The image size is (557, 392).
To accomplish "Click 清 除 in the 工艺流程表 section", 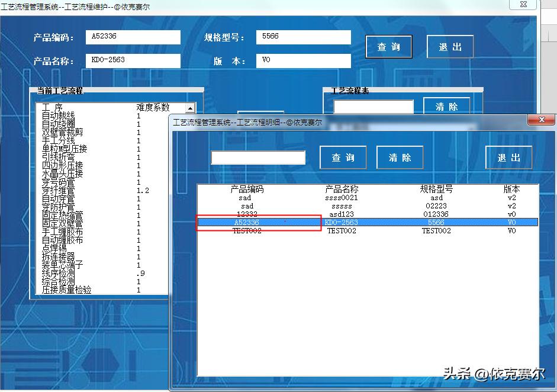I will coord(447,107).
